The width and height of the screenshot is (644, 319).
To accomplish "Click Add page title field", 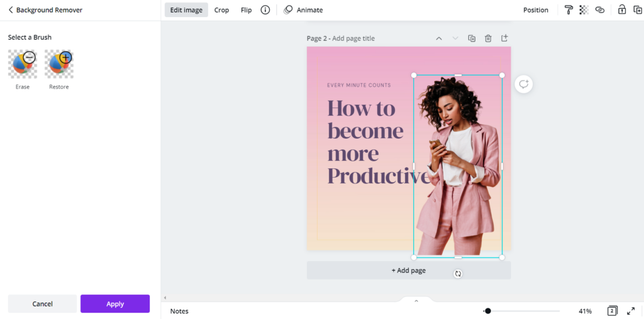I will tap(353, 38).
